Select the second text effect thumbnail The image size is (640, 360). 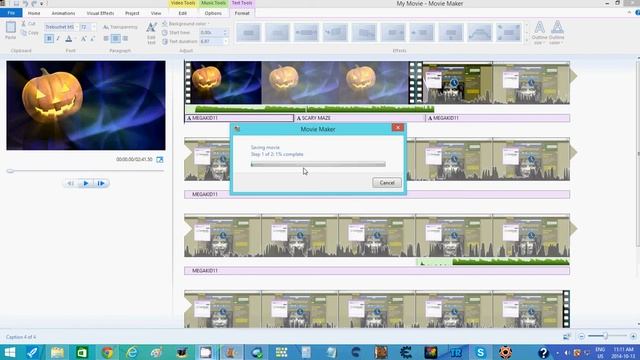pyautogui.click(x=278, y=33)
